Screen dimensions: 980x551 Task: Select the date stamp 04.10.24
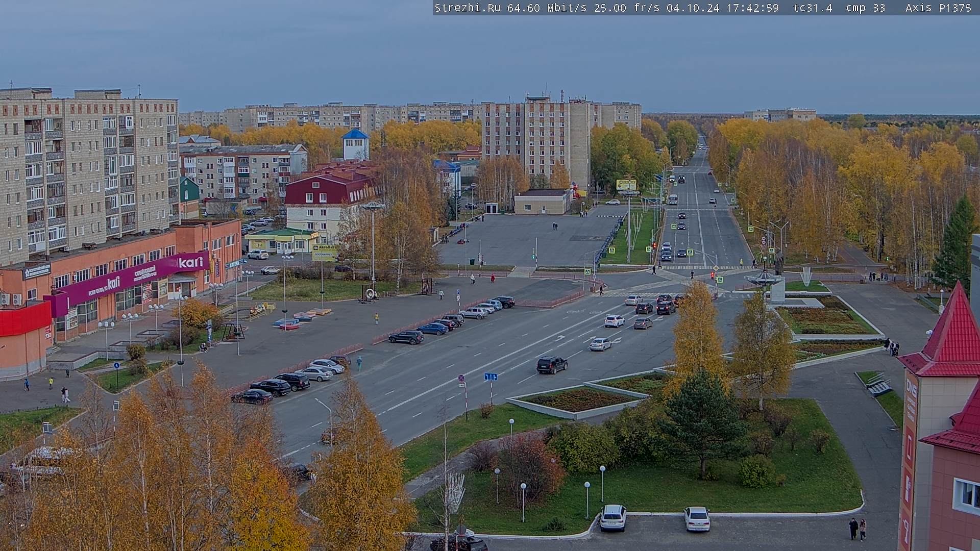[x=693, y=8]
